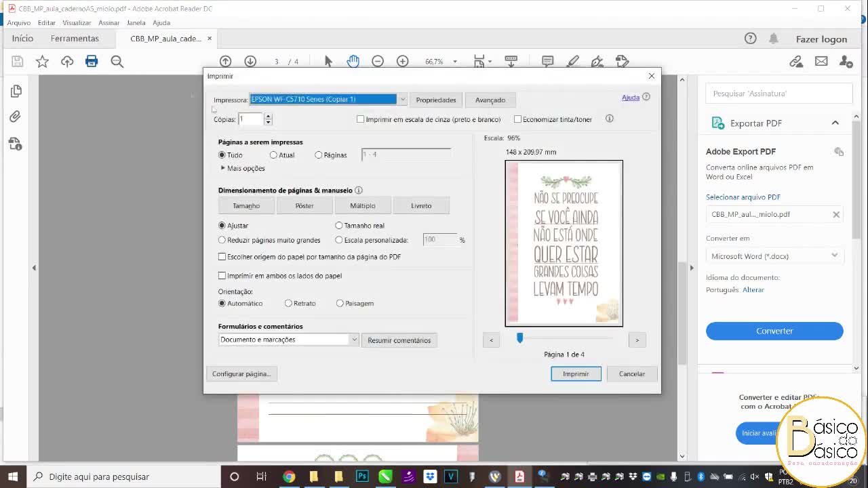This screenshot has width=868, height=488.
Task: Click the send by email envelope icon
Action: 821,62
